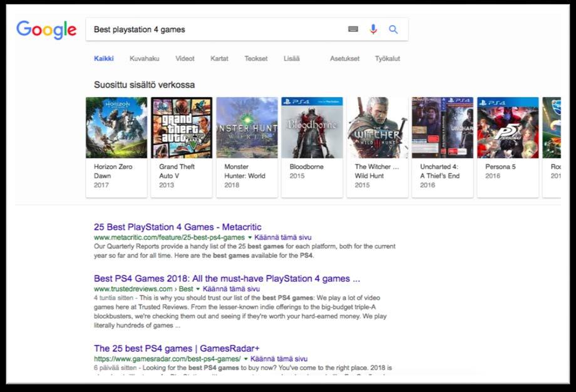Click the year '2018' under Monster Hunter: World
This screenshot has height=392, width=576.
coord(232,185)
